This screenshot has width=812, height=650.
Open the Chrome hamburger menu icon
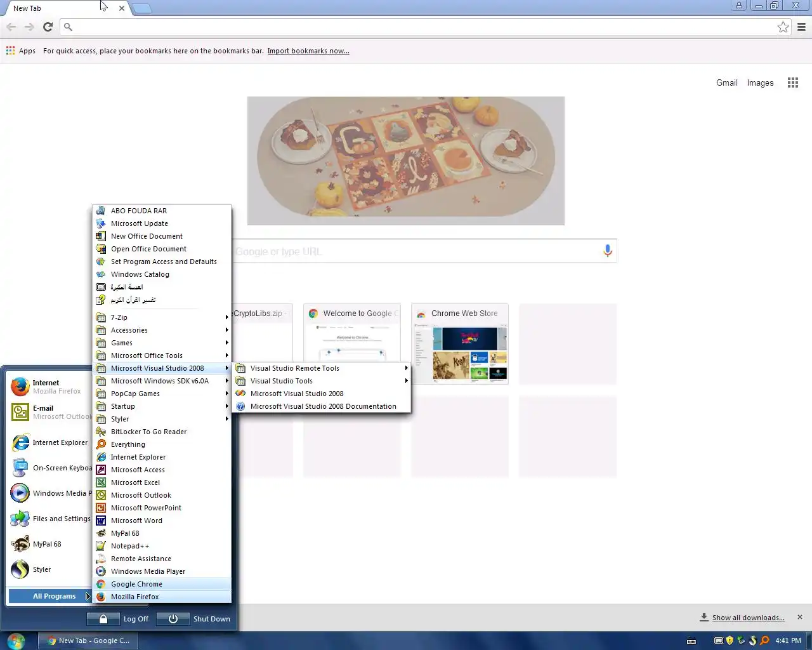pos(801,27)
